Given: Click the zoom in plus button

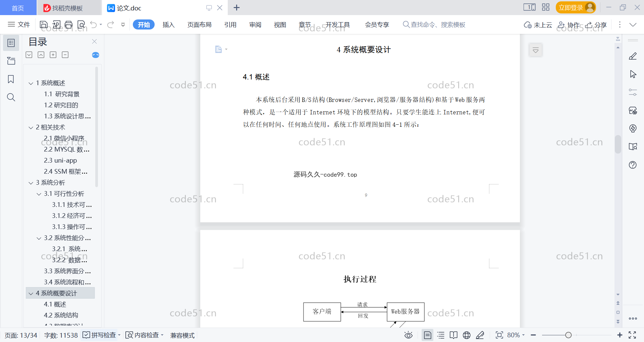Looking at the screenshot, I should (x=620, y=335).
